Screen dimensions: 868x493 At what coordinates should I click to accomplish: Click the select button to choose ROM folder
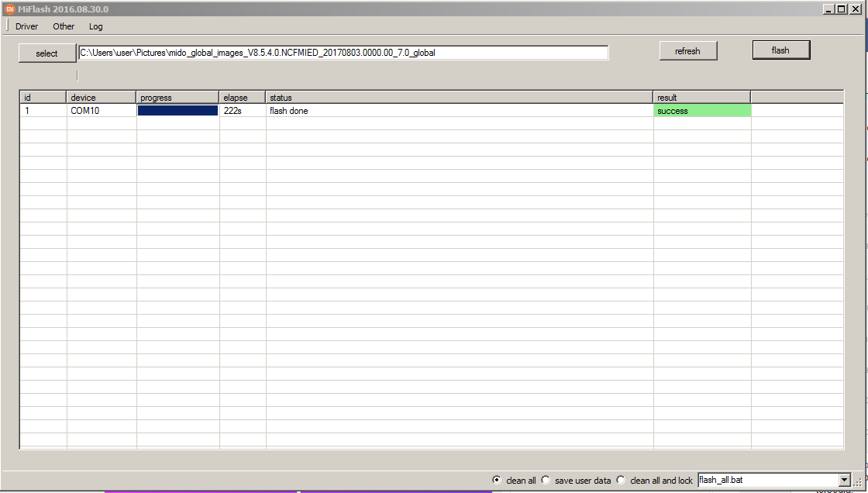tap(46, 53)
